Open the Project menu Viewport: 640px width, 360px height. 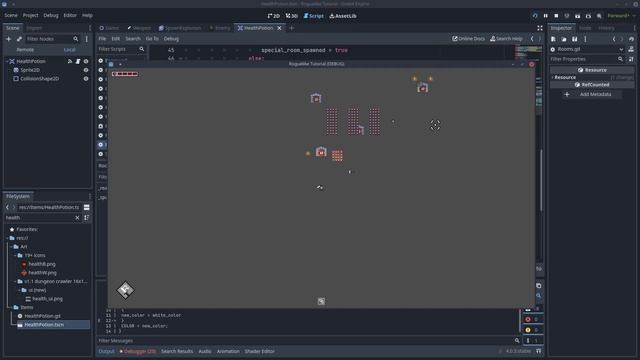30,15
